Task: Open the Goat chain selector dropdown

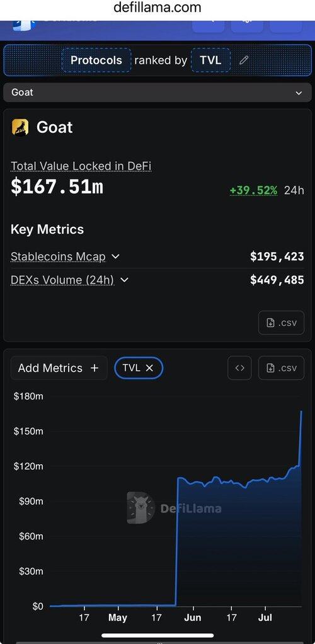Action: [x=157, y=93]
